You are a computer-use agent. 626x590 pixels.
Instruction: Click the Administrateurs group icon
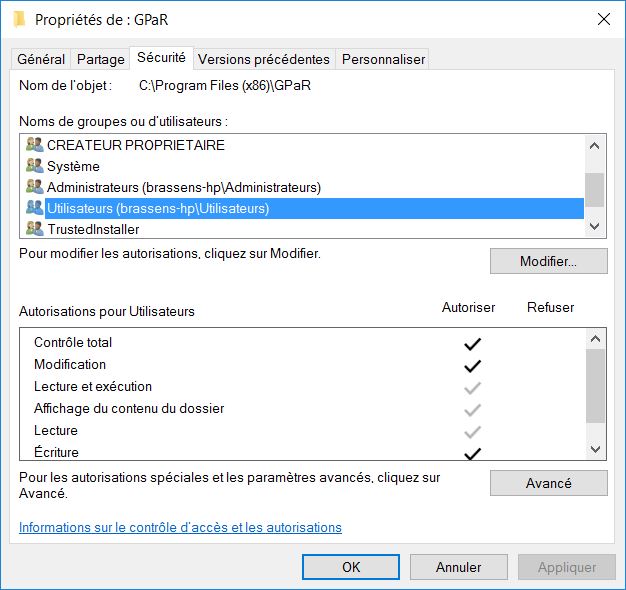(x=34, y=187)
